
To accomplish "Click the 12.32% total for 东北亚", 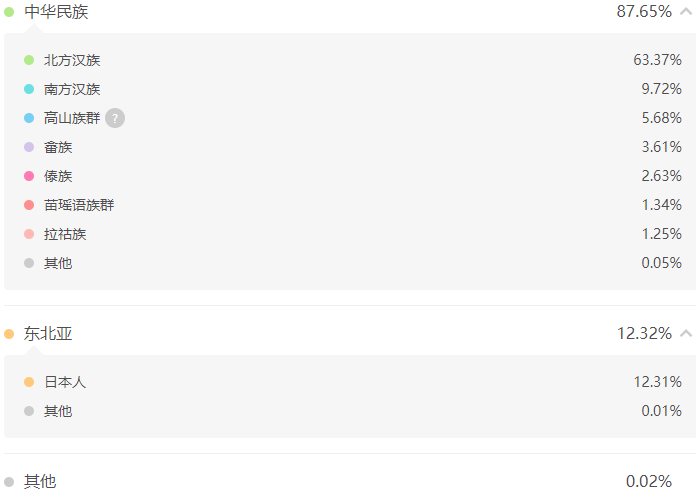I will pos(645,333).
